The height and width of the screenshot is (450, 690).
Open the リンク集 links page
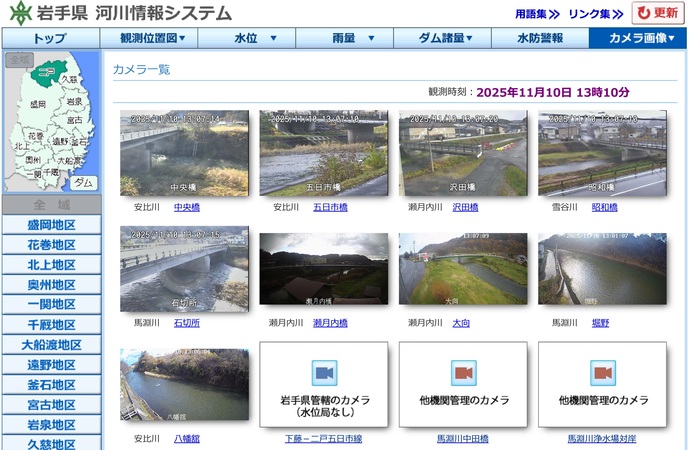[596, 14]
